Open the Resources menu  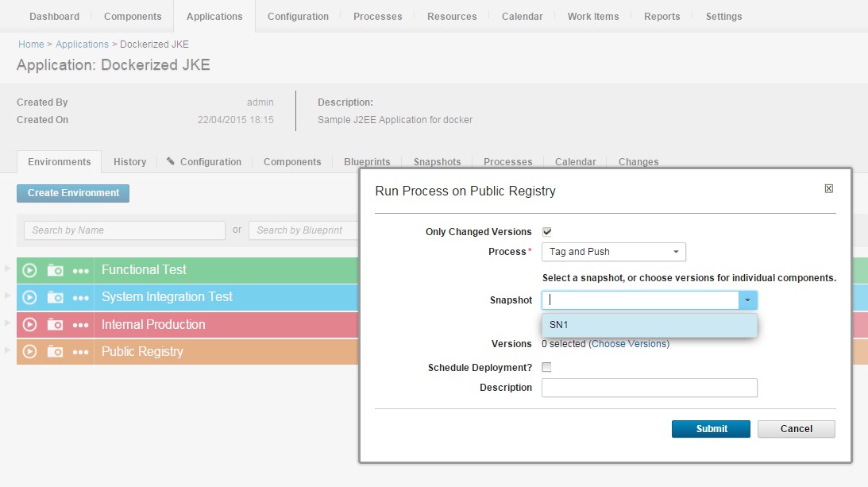[x=452, y=17]
